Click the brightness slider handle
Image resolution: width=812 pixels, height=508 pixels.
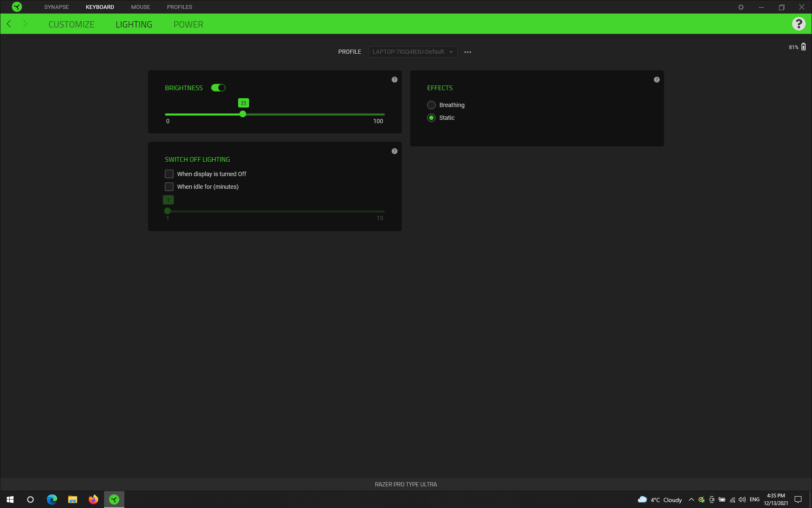[243, 114]
